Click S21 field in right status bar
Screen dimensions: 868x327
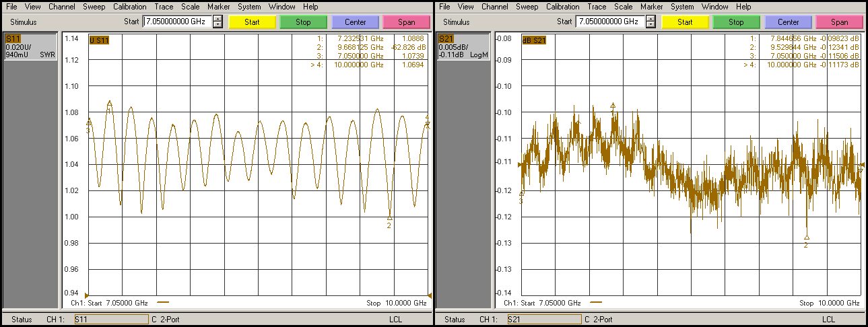click(x=544, y=320)
